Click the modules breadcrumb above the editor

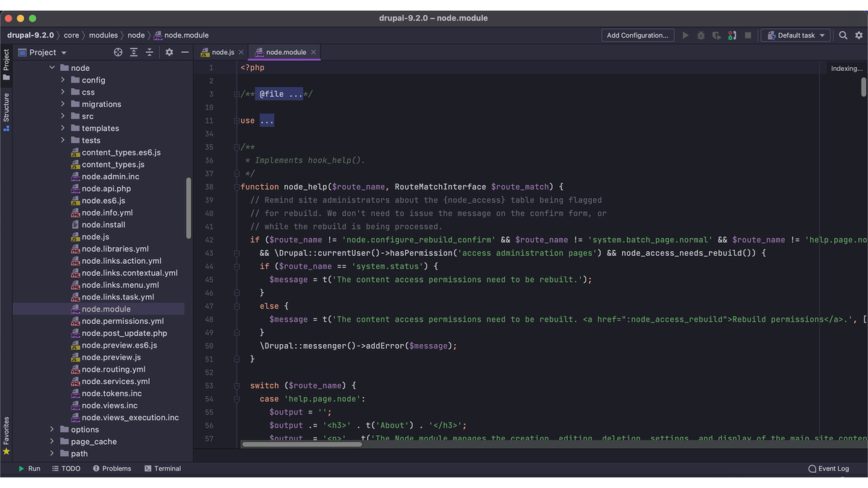(103, 34)
